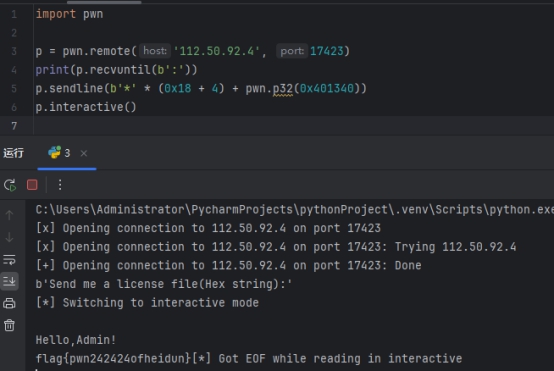Click the hex value 0x18 in line 5
The height and width of the screenshot is (371, 554).
coord(178,88)
